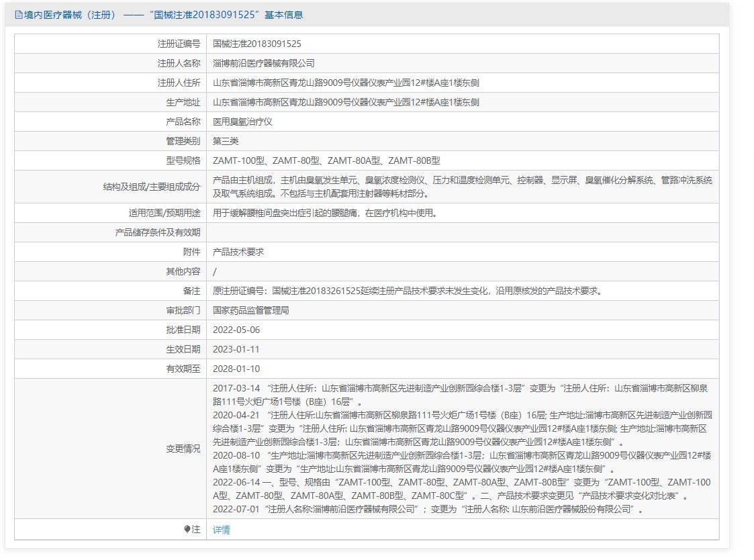
Task: Click the 产品名称 label
Action: [183, 122]
